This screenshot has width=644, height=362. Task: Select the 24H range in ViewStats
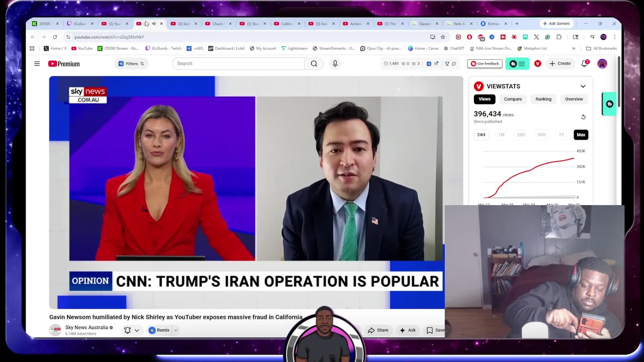coord(481,135)
